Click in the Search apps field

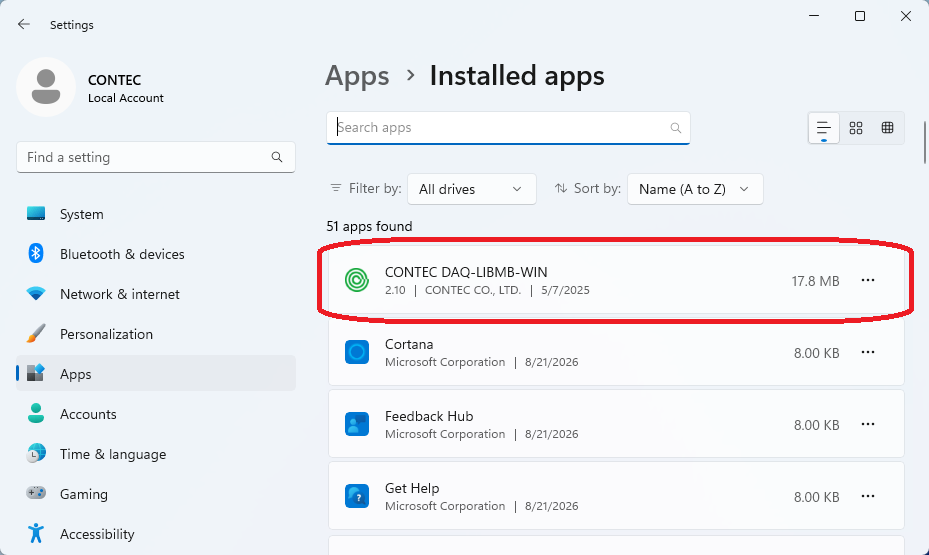(x=508, y=128)
